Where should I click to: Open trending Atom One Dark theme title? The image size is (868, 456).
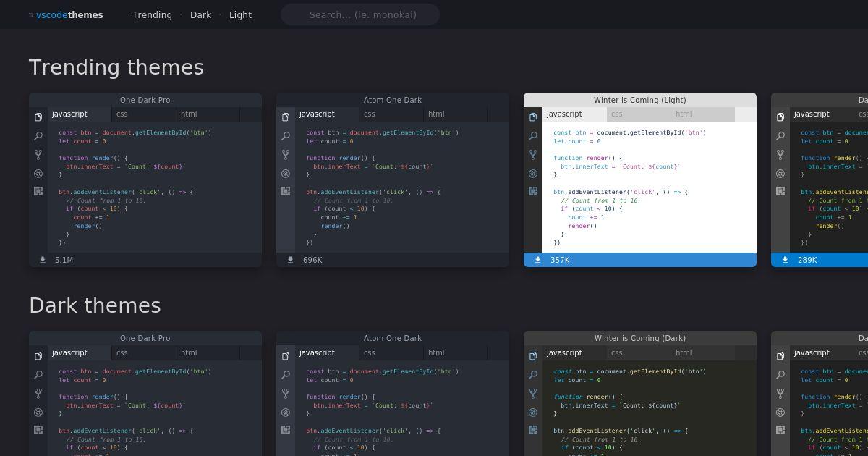(x=393, y=100)
